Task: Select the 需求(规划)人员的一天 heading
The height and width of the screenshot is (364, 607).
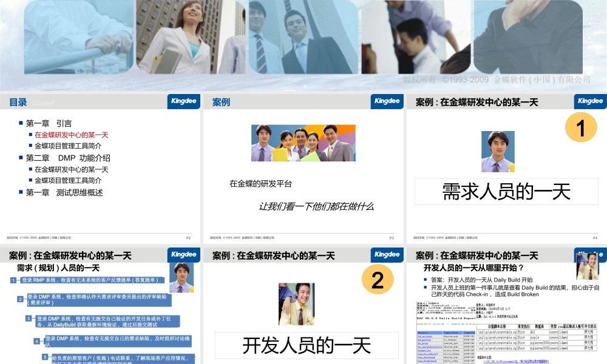Action: tap(58, 268)
